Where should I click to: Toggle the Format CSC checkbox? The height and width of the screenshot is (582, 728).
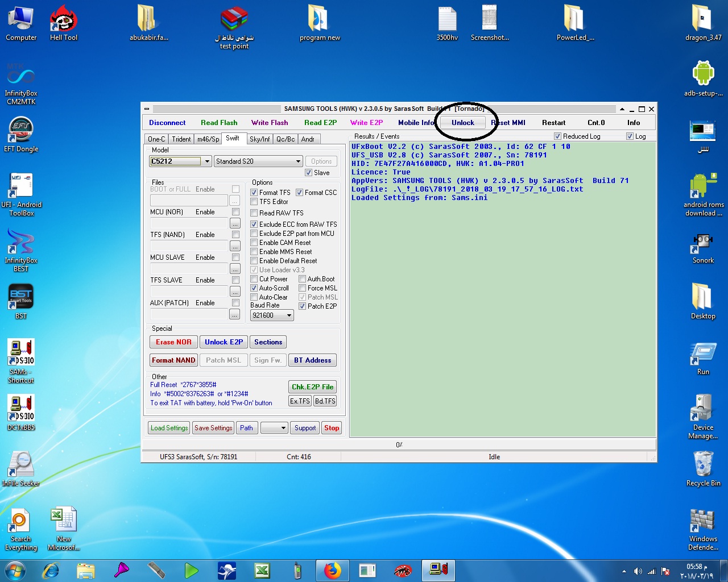click(x=300, y=193)
